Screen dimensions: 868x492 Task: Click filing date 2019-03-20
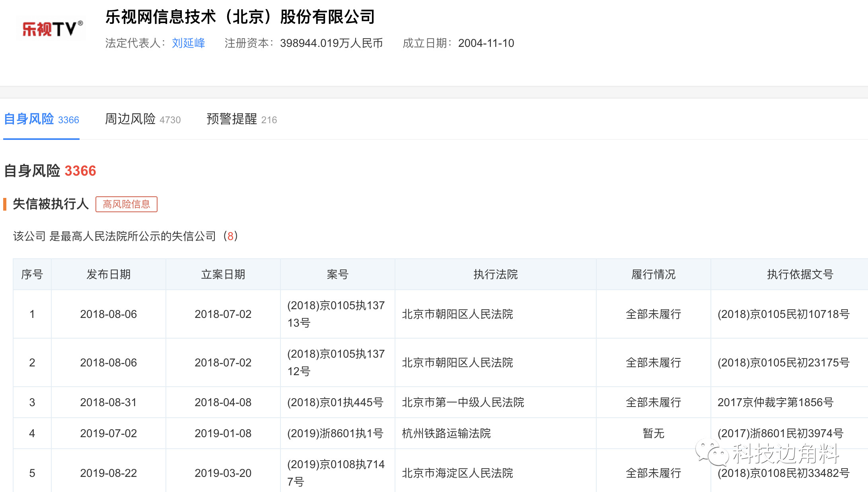coord(223,473)
